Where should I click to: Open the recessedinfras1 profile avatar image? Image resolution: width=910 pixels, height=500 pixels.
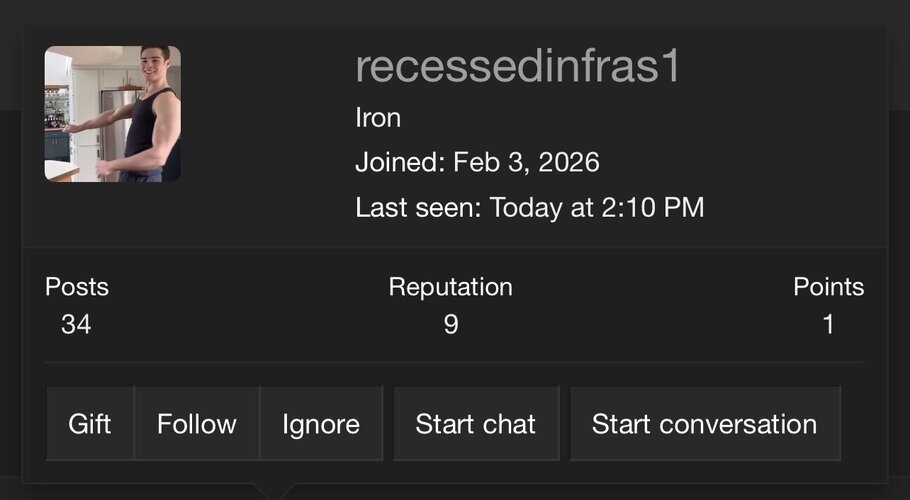(x=113, y=114)
